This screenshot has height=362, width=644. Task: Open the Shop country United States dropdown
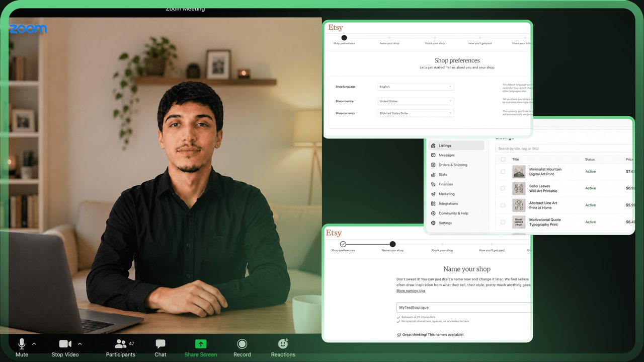pos(416,101)
